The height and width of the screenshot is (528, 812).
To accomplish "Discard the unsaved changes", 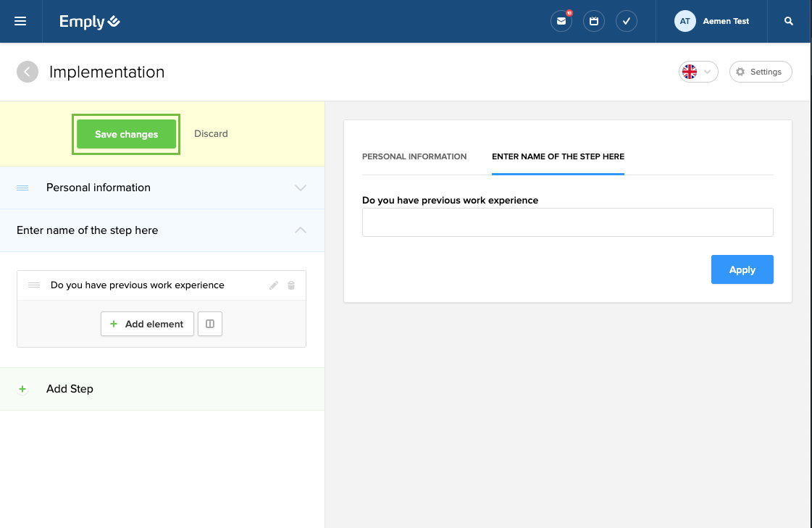I will click(211, 134).
